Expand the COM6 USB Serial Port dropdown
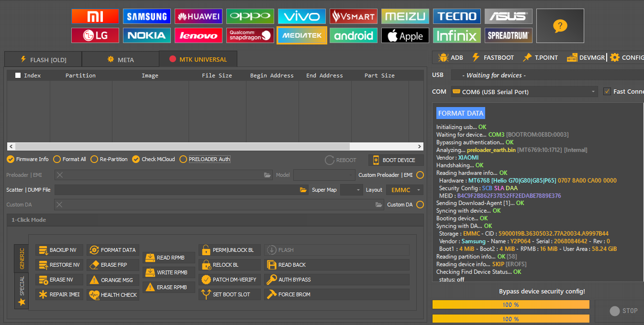Screen dimensions: 644x325 (x=593, y=92)
